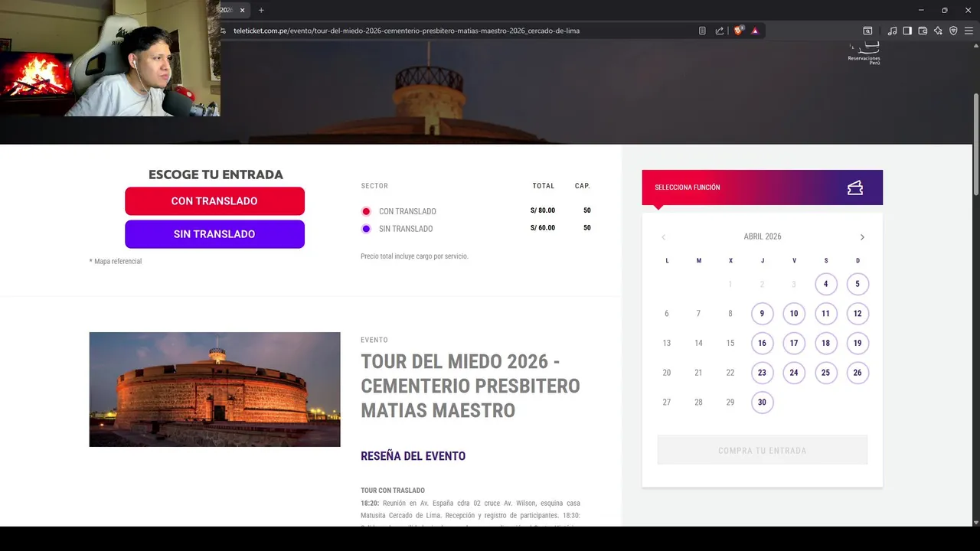This screenshot has height=551, width=980.
Task: Click the 'CON TRANSLADO' sector row label
Action: tap(407, 211)
